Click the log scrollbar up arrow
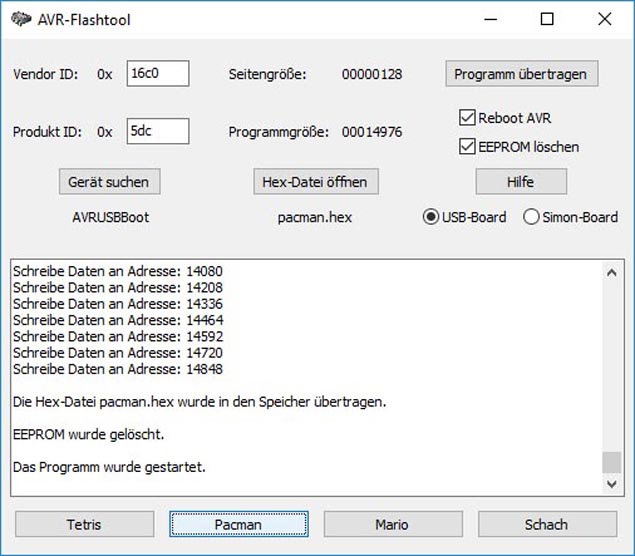The height and width of the screenshot is (556, 635). pos(612,273)
